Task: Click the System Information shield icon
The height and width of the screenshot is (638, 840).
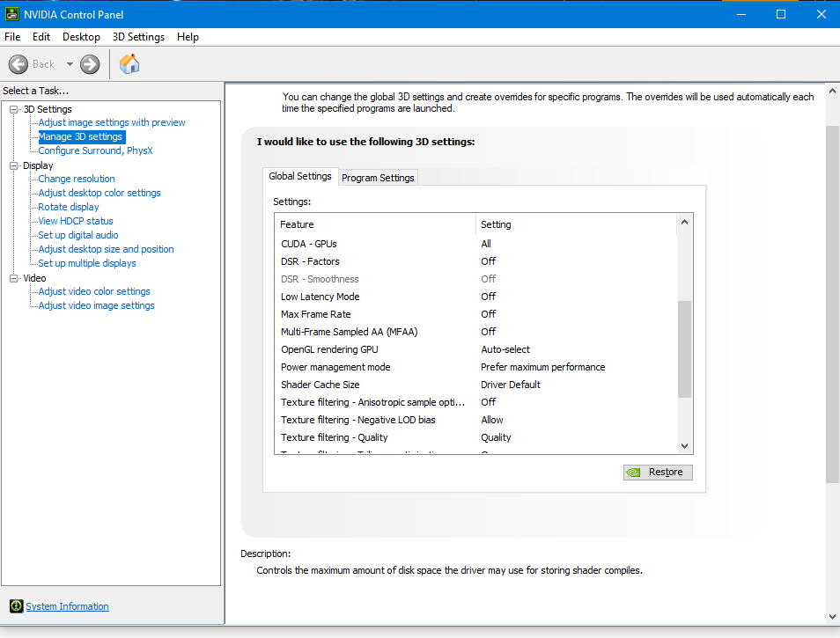Action: pos(17,606)
